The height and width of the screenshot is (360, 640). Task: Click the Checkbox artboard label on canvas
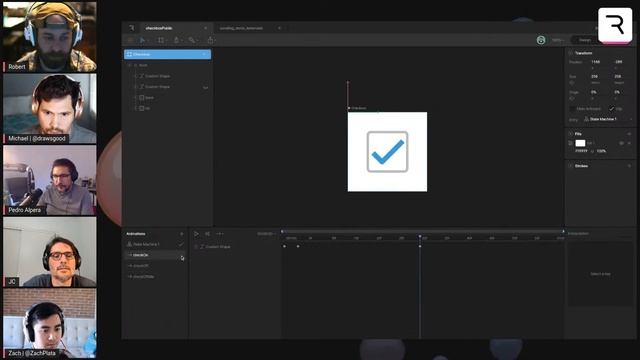click(359, 108)
